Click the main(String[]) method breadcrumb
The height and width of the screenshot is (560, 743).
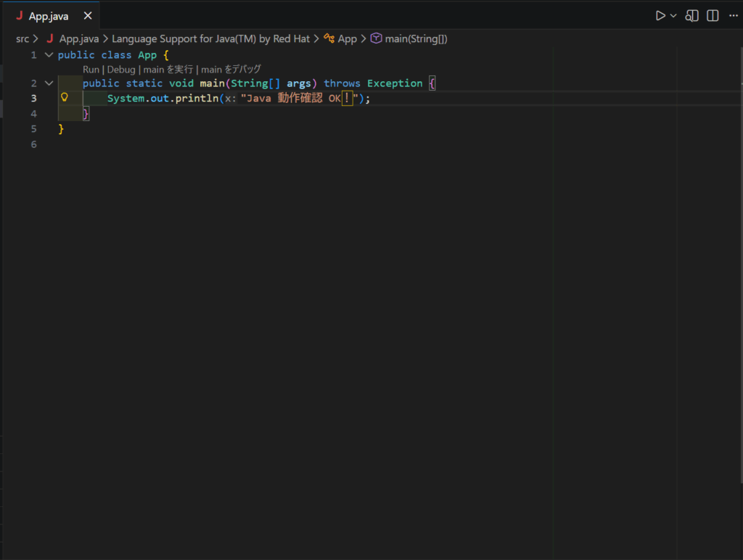pyautogui.click(x=416, y=38)
